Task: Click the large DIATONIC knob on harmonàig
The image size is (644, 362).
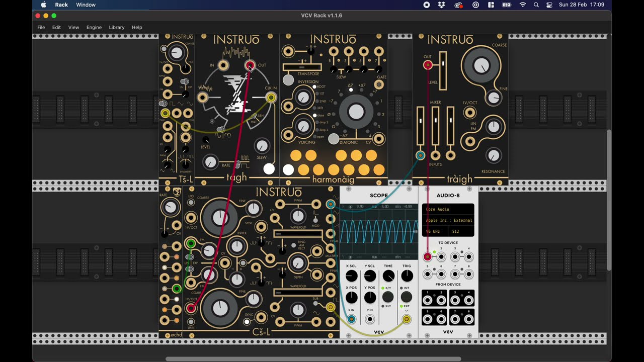Action: pos(356,112)
